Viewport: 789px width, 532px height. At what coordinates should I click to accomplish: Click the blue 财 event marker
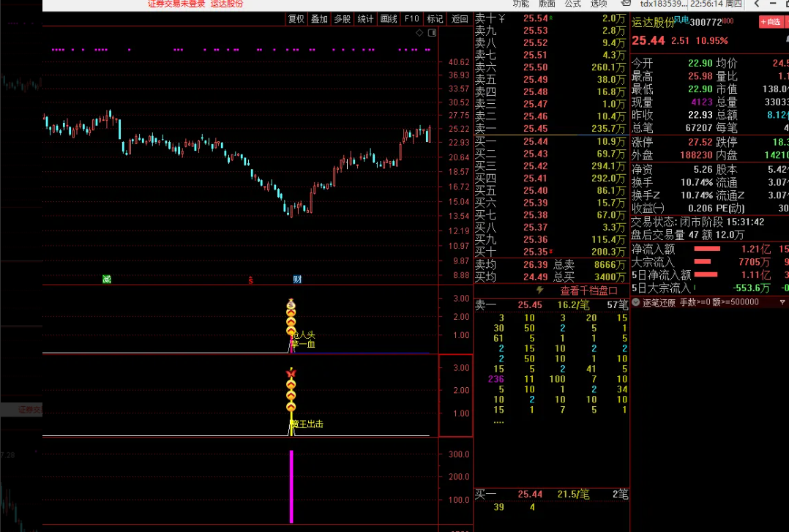pos(297,279)
